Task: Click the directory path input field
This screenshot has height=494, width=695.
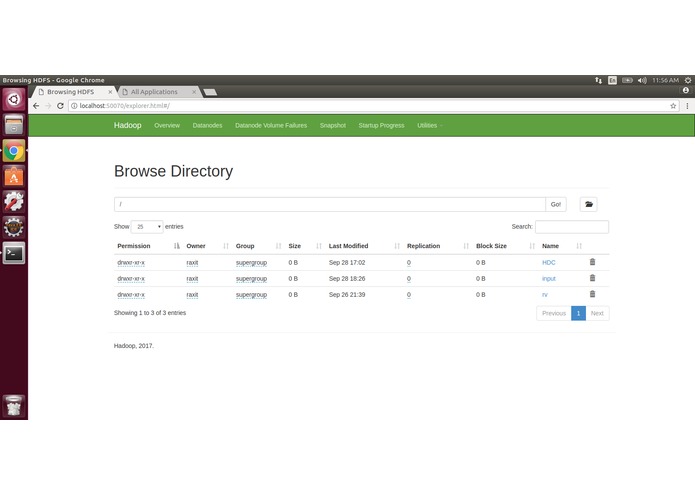Action: (330, 204)
